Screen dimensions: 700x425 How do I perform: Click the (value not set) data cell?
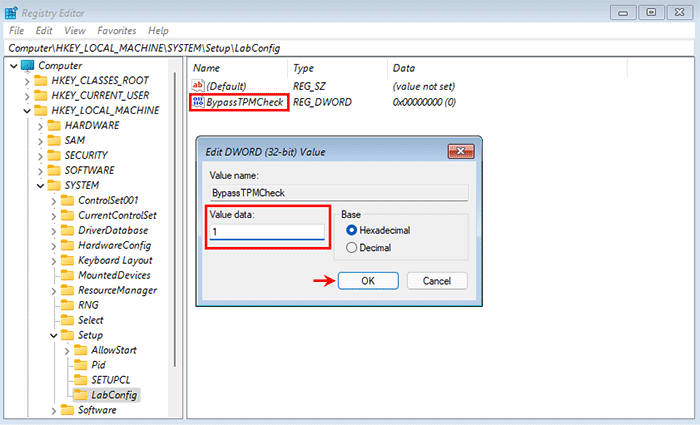pos(424,86)
